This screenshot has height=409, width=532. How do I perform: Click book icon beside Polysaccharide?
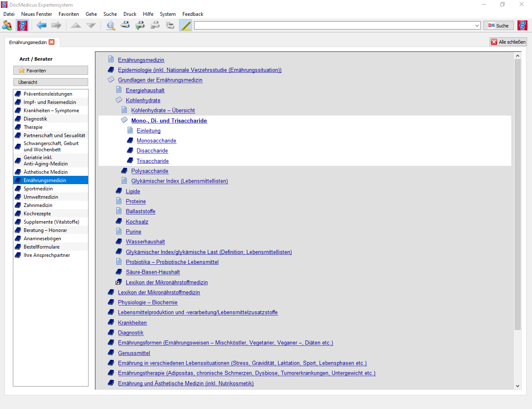pyautogui.click(x=124, y=170)
